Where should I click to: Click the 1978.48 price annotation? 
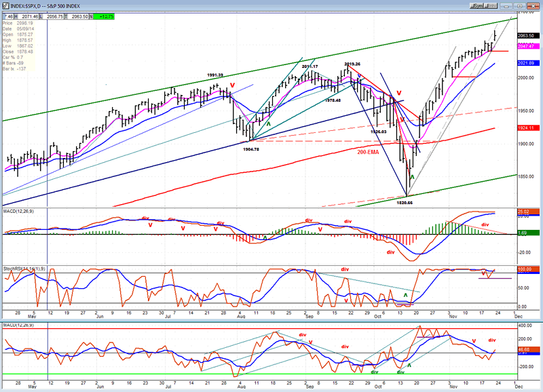coord(333,100)
